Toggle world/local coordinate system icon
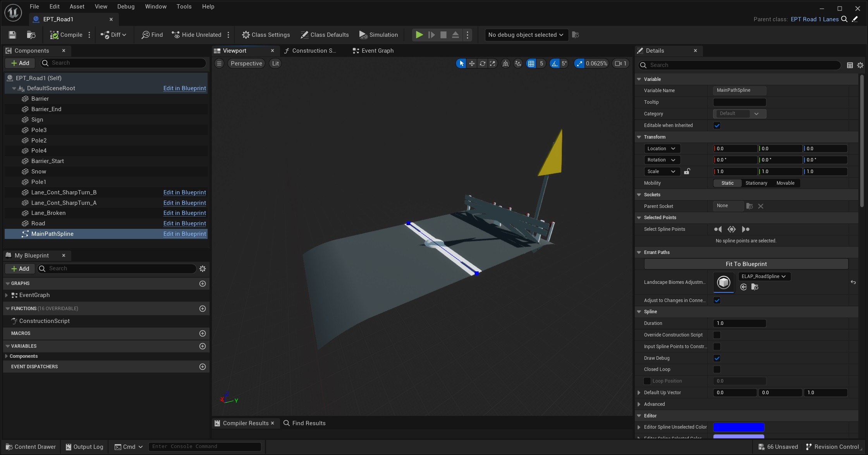Screen dimensions: 868x455 [505, 64]
